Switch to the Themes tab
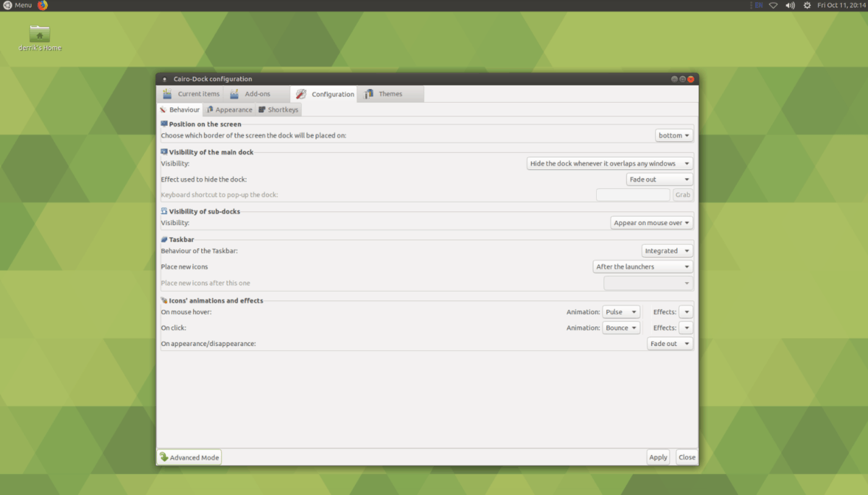Image resolution: width=868 pixels, height=495 pixels. tap(391, 93)
